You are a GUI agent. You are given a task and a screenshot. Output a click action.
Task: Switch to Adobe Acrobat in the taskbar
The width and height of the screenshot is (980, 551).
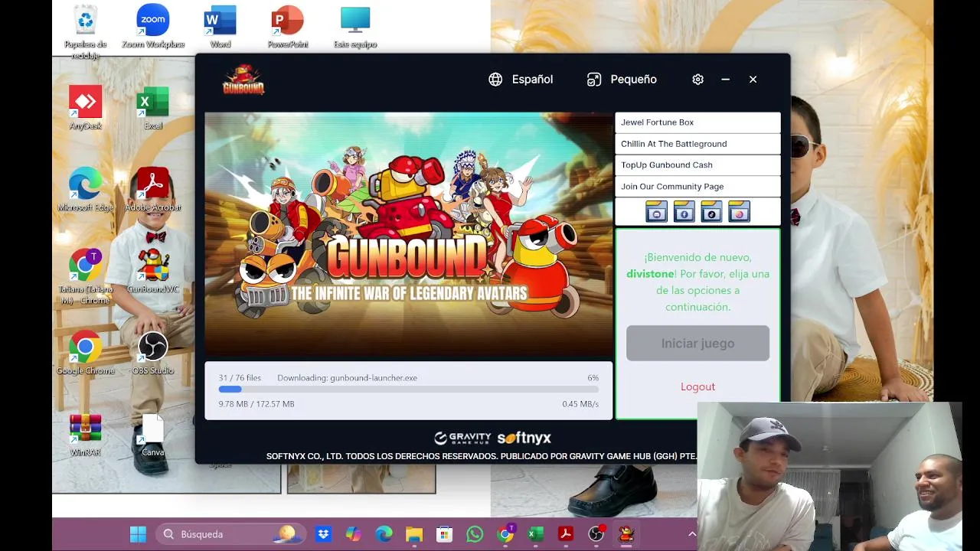pos(566,534)
